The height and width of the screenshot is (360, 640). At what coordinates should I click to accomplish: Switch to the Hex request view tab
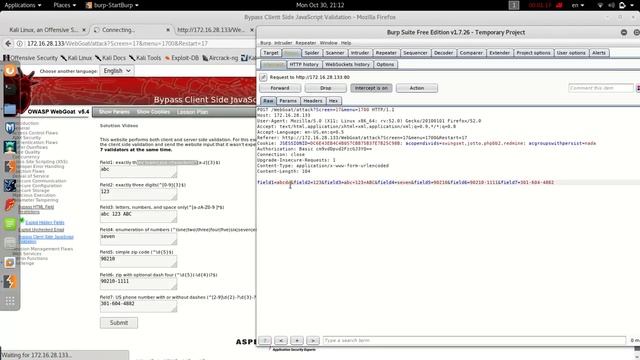tap(333, 101)
